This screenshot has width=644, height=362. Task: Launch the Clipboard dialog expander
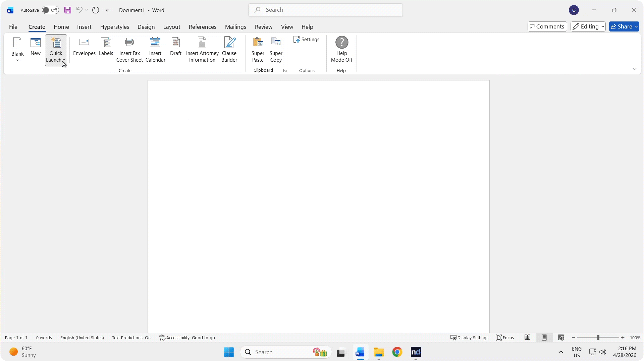(285, 70)
